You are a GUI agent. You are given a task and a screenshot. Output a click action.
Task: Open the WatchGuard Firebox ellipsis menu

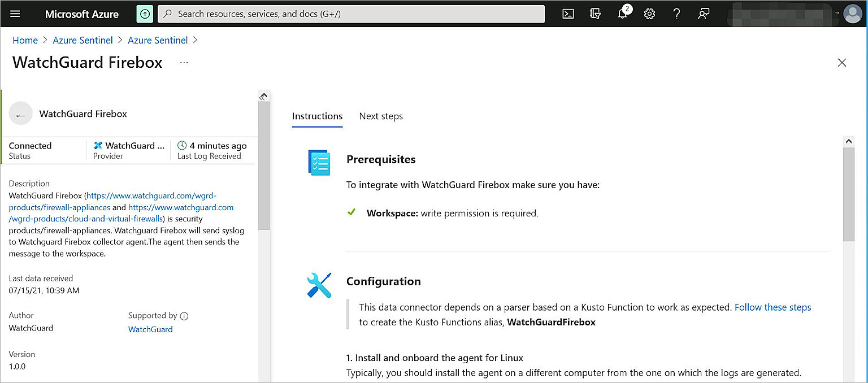(x=184, y=63)
